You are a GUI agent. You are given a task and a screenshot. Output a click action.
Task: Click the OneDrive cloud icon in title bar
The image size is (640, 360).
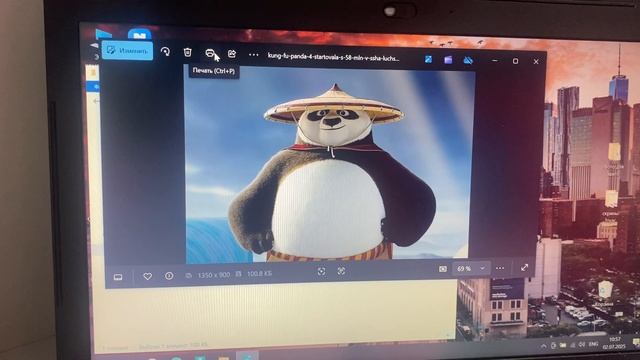[468, 60]
